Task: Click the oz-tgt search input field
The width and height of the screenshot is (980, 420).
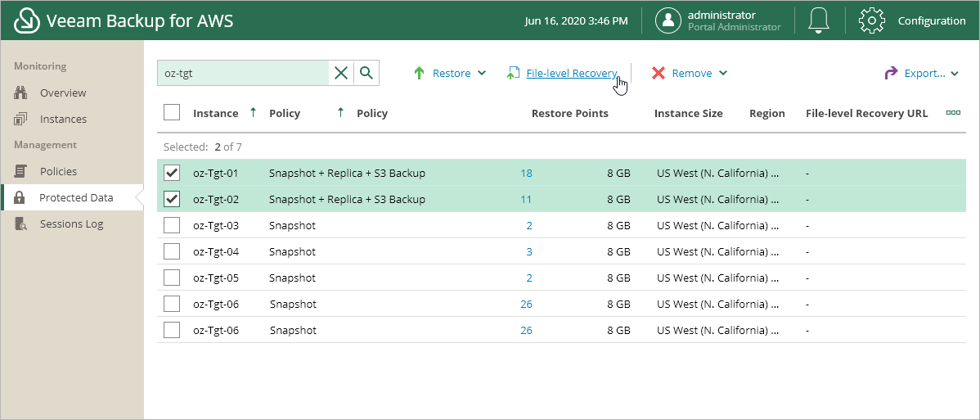Action: coord(243,73)
